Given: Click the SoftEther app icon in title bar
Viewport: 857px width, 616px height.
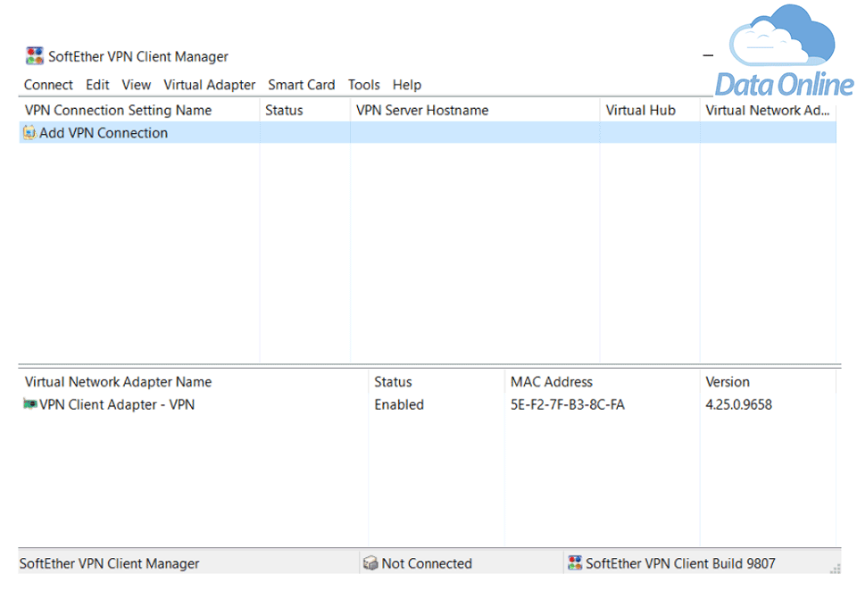Looking at the screenshot, I should (x=35, y=55).
